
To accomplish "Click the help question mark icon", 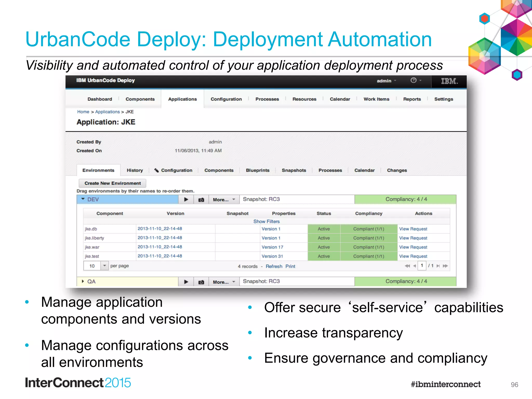I will (413, 80).
